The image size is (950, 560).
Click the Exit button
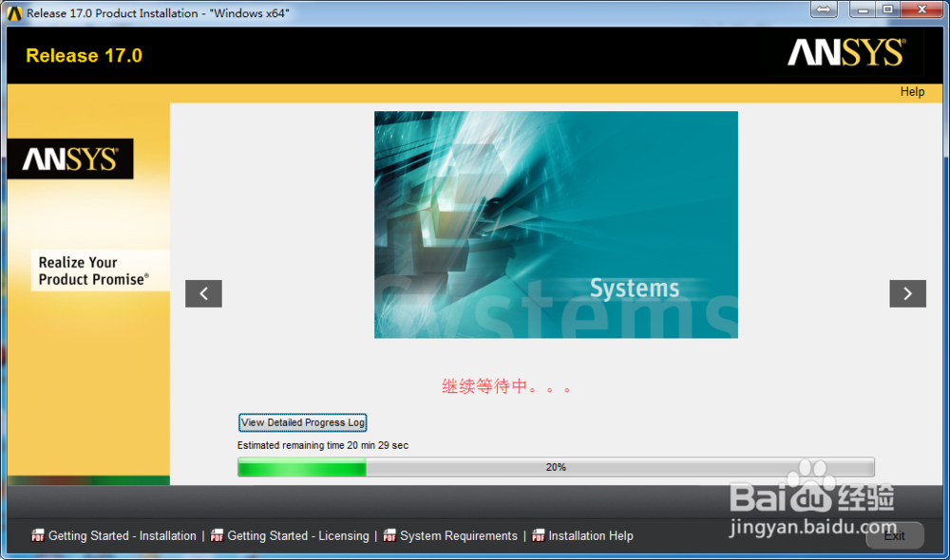pos(894,535)
